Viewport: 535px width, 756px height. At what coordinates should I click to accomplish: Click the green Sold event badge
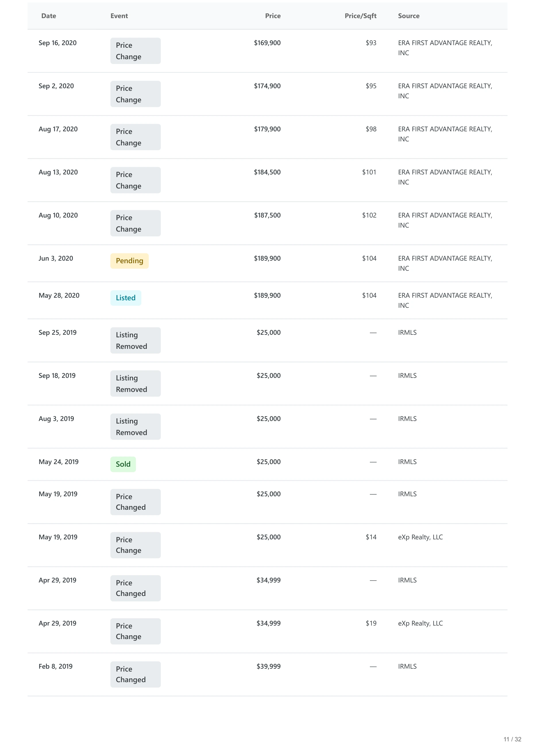123,464
